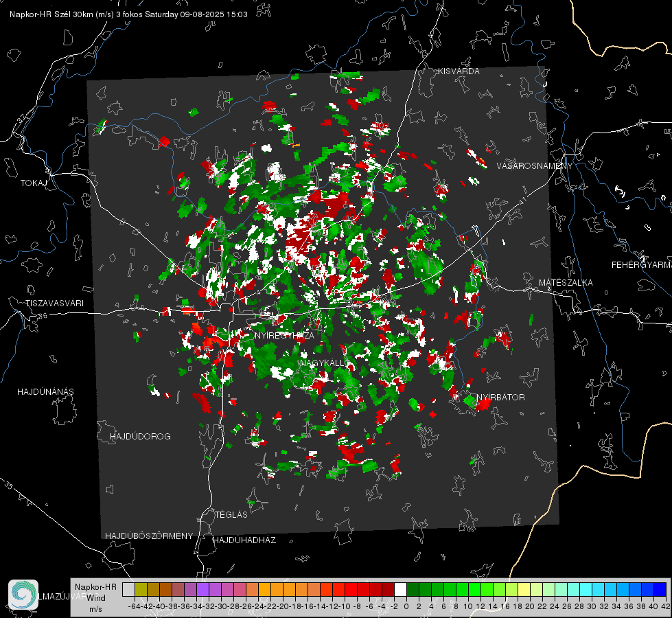Click the -64 tick label in legend
672x618 pixels.
coord(135,606)
